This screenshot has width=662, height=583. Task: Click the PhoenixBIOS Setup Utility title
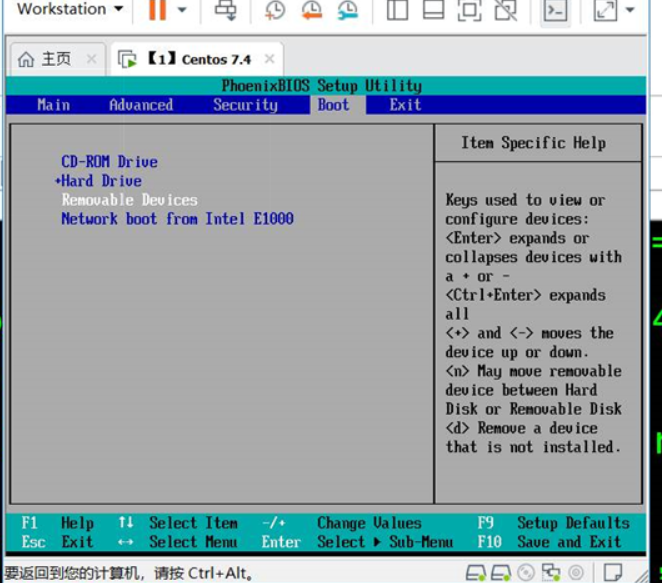click(322, 86)
